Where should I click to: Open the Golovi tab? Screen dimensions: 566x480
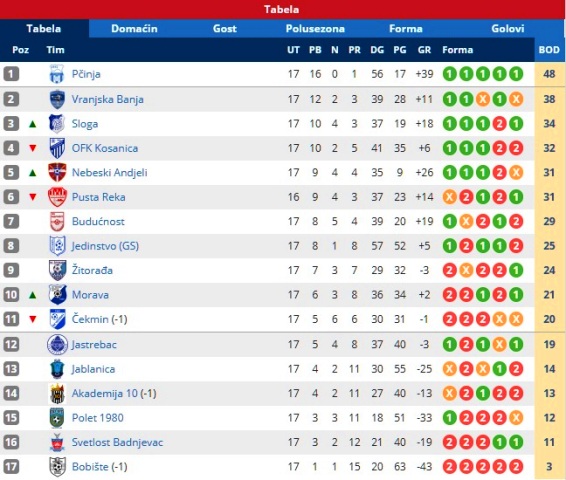508,29
